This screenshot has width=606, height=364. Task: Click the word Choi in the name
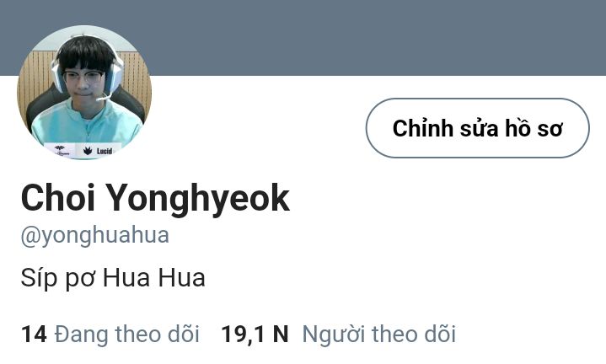(58, 198)
